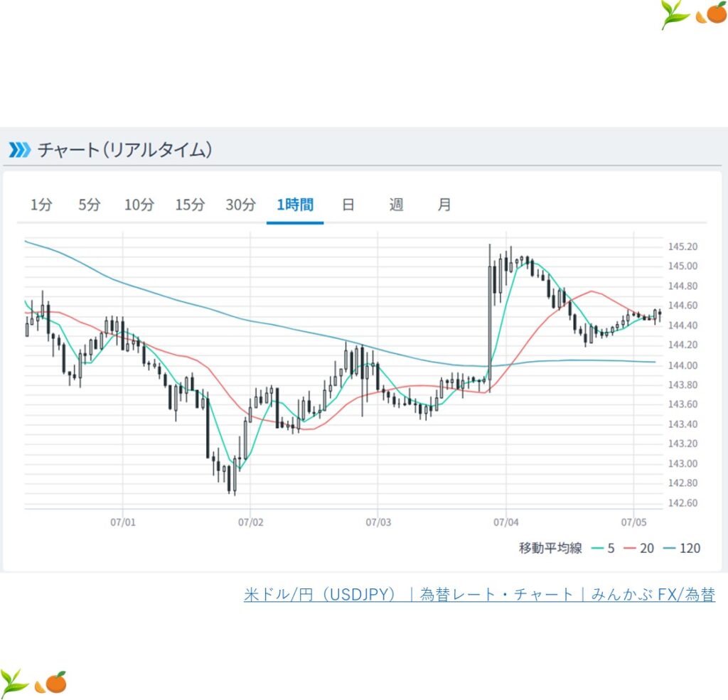This screenshot has height=700, width=728.
Task: Choose the 15分 interval tab
Action: pyautogui.click(x=190, y=205)
